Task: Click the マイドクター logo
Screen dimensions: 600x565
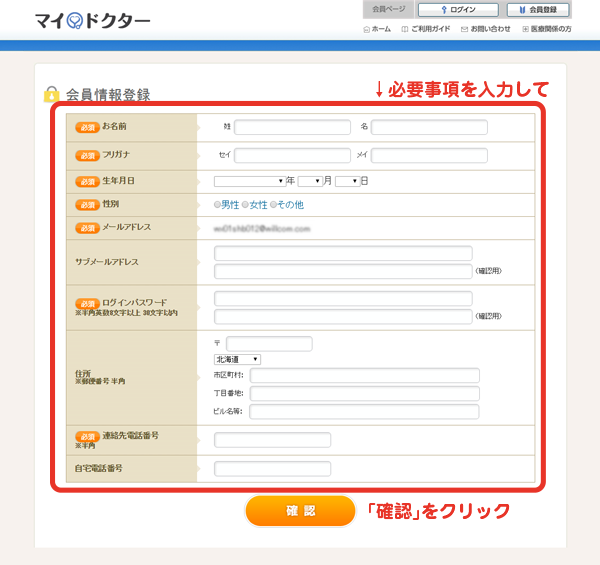Action: [x=92, y=21]
